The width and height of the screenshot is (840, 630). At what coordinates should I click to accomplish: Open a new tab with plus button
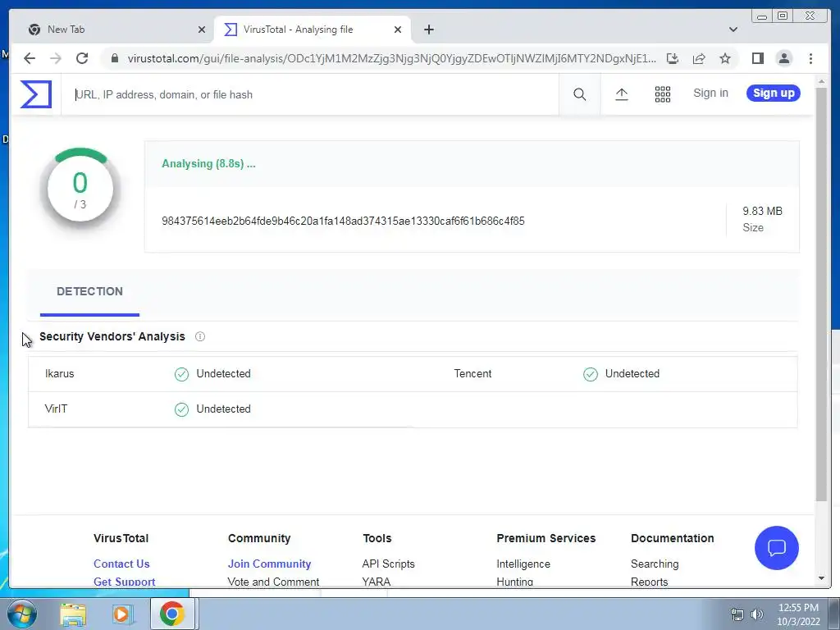(428, 30)
